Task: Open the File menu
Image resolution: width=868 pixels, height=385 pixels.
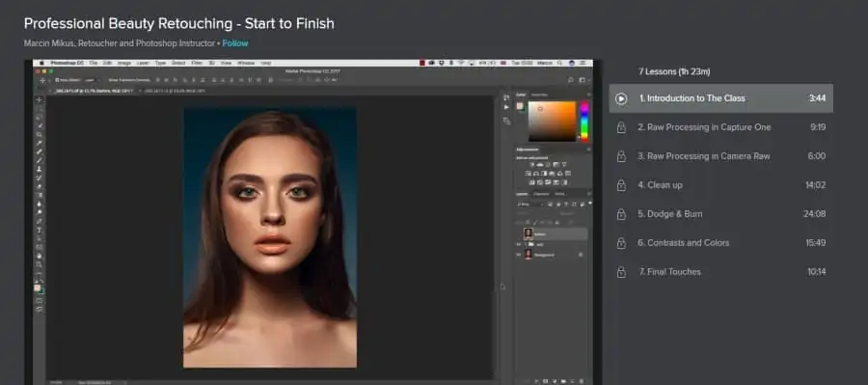Action: click(94, 63)
